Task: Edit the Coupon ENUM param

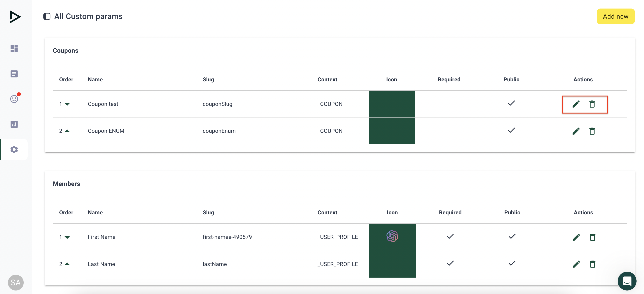Action: (x=576, y=131)
